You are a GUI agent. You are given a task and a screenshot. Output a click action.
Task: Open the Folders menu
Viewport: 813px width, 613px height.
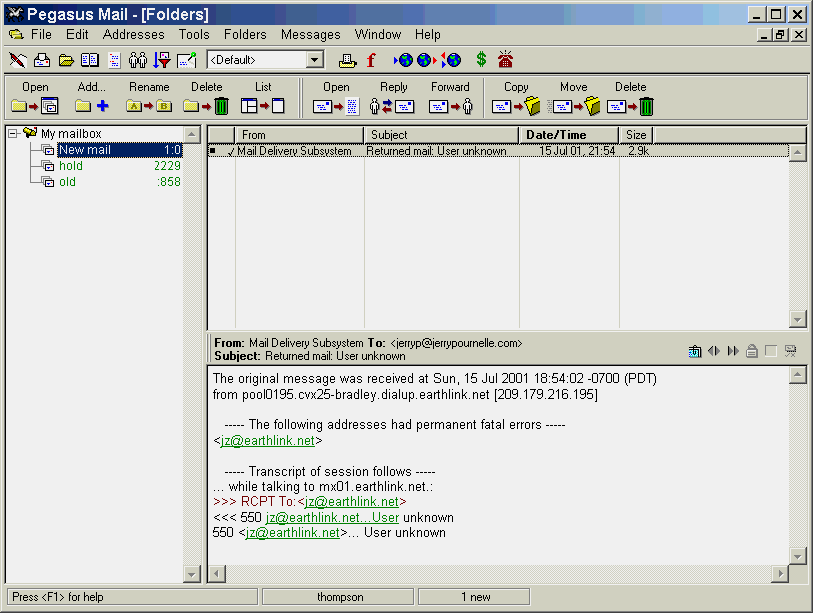pyautogui.click(x=245, y=34)
